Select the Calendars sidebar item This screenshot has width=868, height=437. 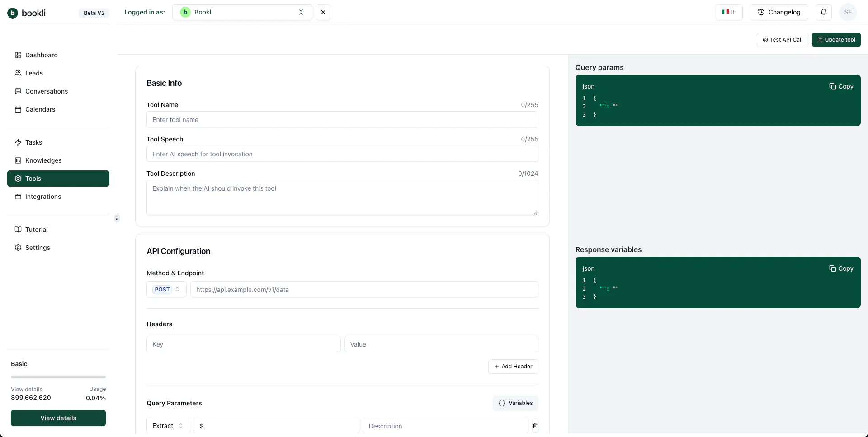point(58,109)
